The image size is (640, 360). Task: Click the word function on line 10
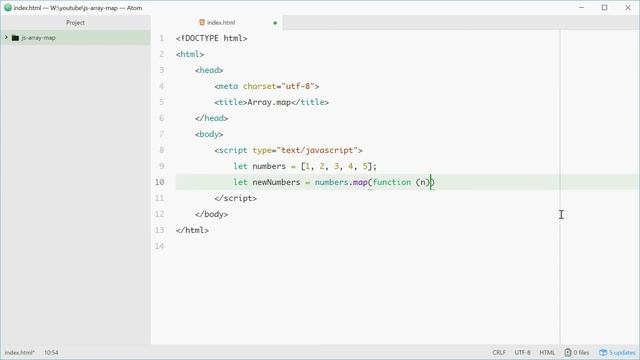tap(392, 182)
